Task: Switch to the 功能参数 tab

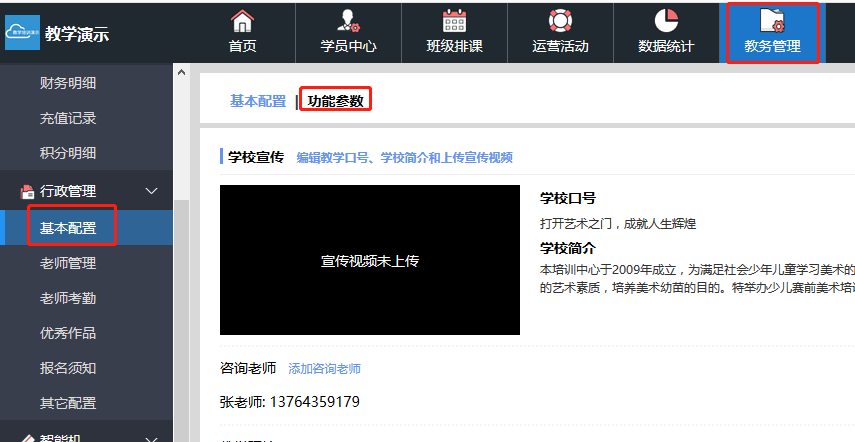Action: coord(336,101)
